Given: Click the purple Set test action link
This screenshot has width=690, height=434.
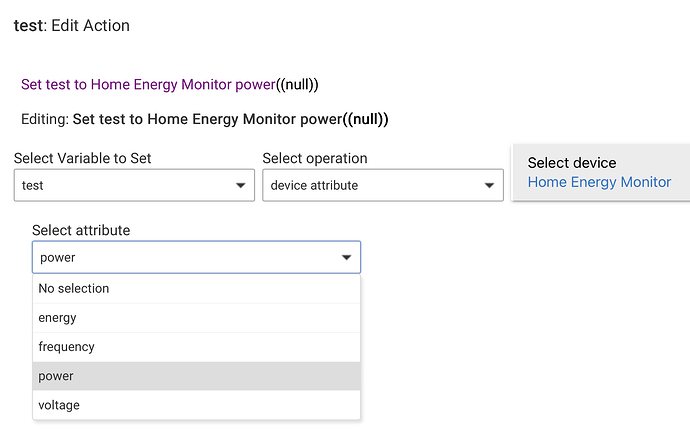Looking at the screenshot, I should (x=169, y=84).
